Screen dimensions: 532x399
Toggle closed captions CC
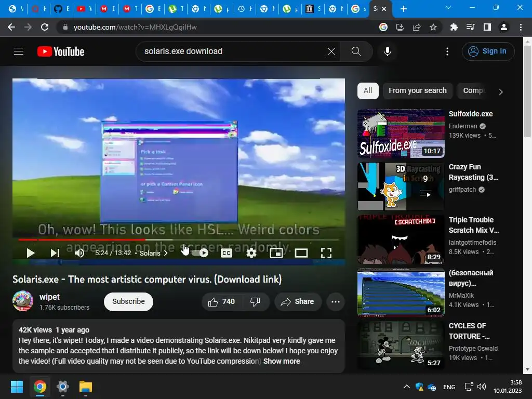[x=227, y=253]
